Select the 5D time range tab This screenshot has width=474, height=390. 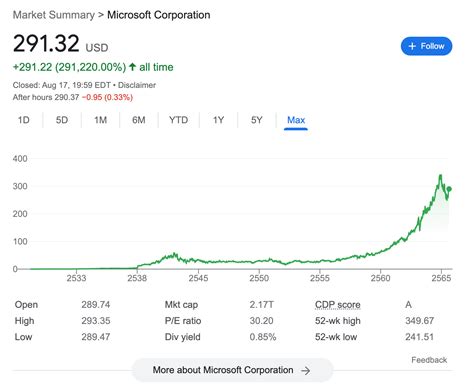tap(62, 120)
